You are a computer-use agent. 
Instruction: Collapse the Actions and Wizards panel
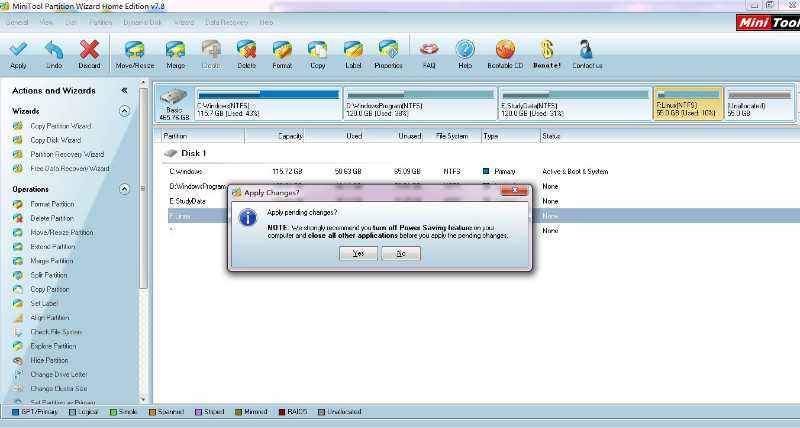coord(124,90)
